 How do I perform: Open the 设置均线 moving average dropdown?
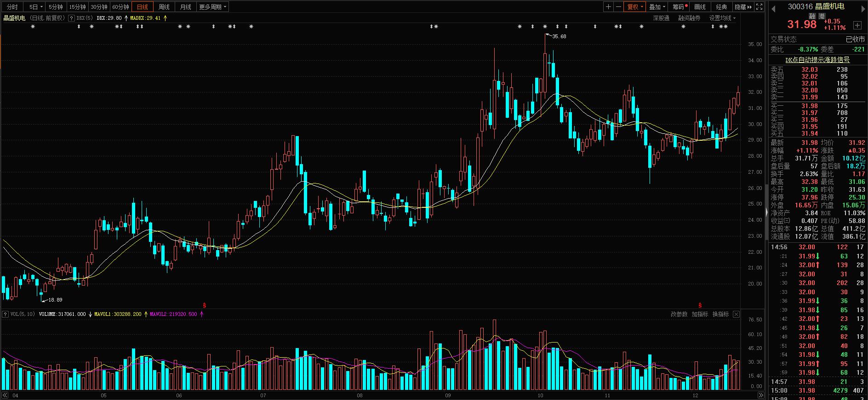(722, 18)
